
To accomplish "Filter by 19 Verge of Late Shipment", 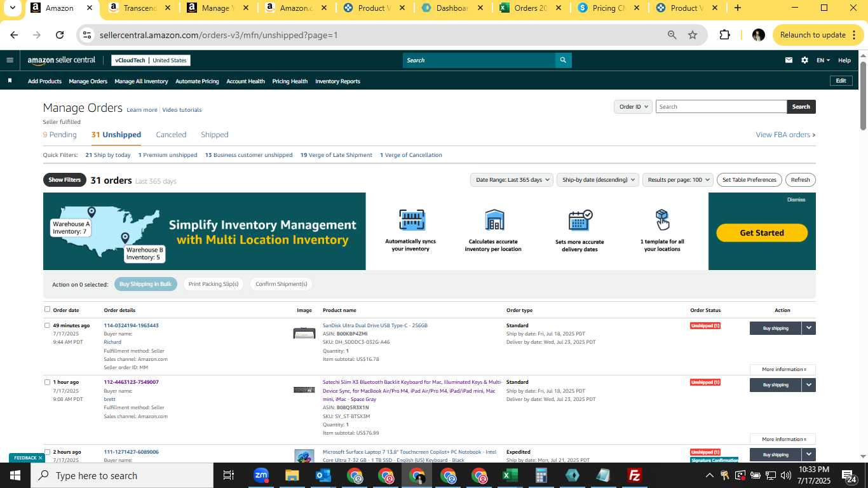I will coord(336,155).
